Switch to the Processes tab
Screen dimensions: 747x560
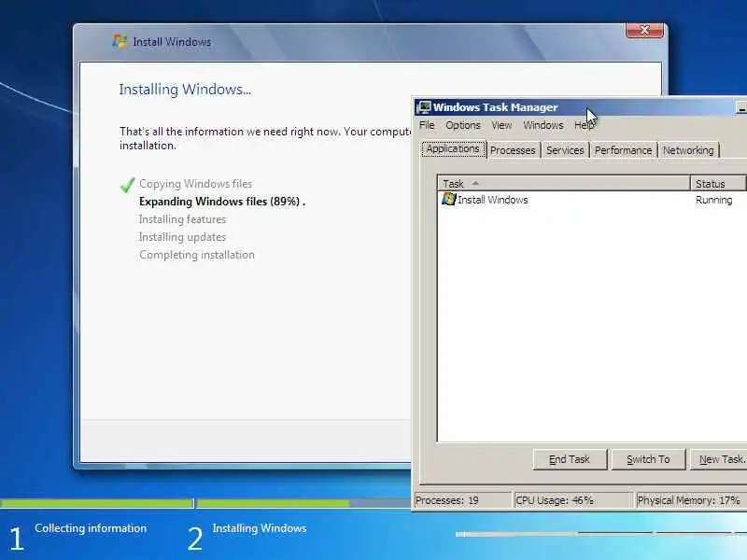[513, 150]
